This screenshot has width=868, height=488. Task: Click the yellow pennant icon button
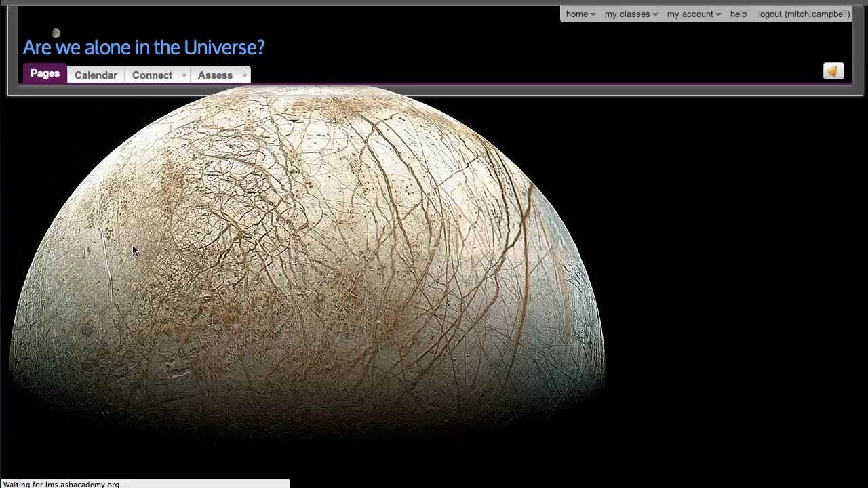[x=833, y=71]
